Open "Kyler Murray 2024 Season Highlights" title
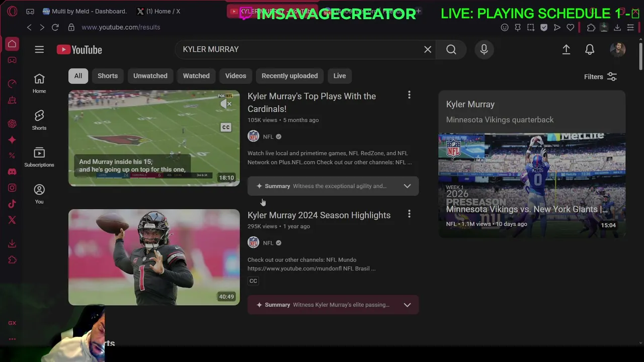Viewport: 644px width, 362px height. 319,215
